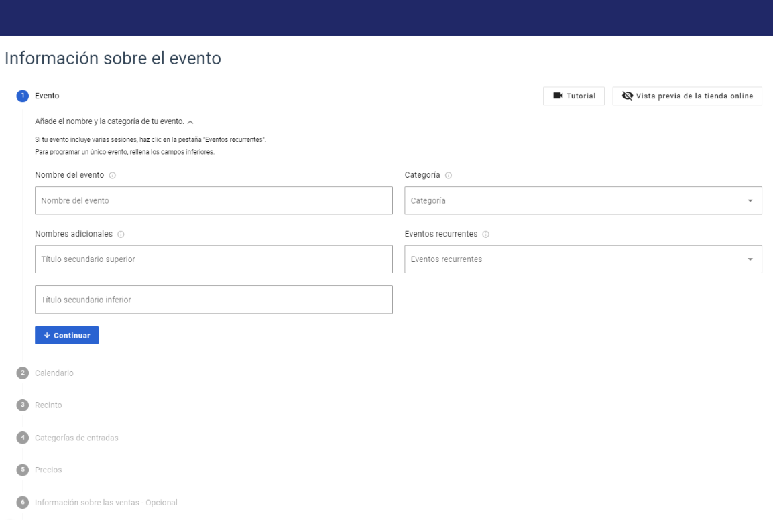The height and width of the screenshot is (532, 773).
Task: Click info icon next to Nombres adicionales
Action: point(121,234)
